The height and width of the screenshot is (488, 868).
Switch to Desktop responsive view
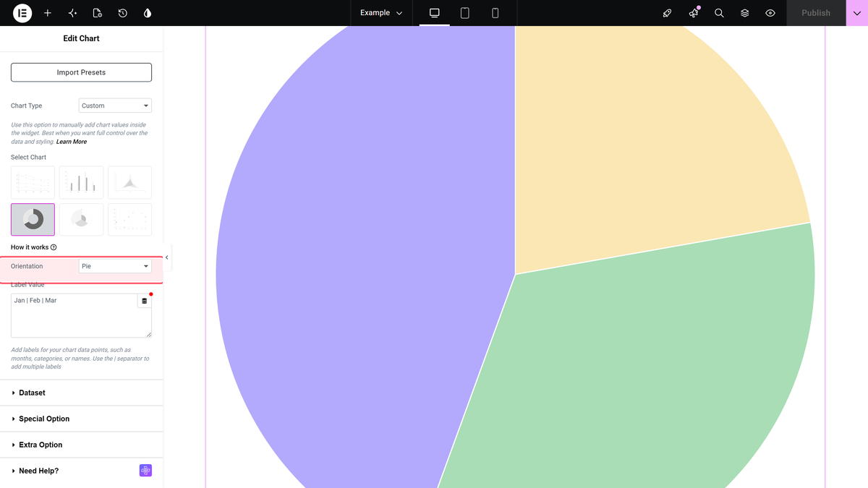coord(435,13)
